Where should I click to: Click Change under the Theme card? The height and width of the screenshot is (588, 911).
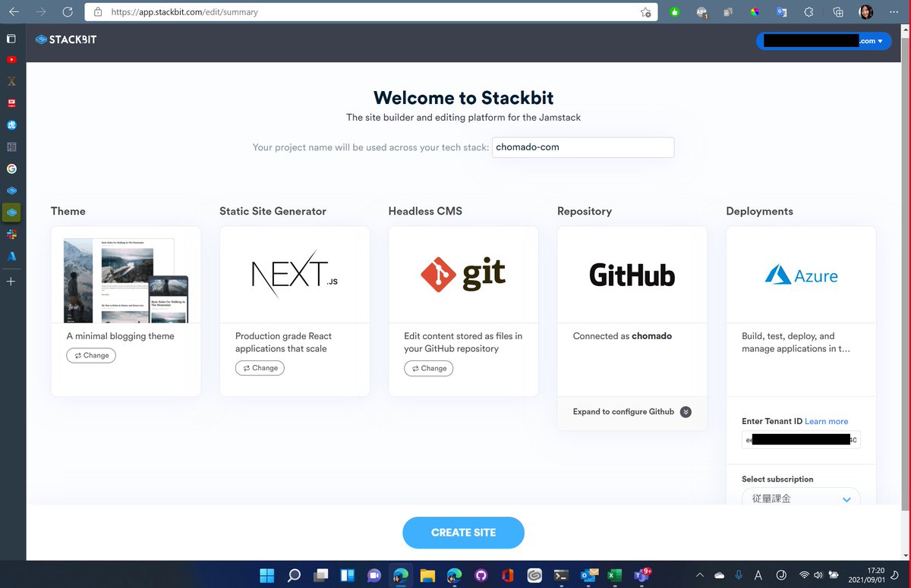[x=91, y=355]
